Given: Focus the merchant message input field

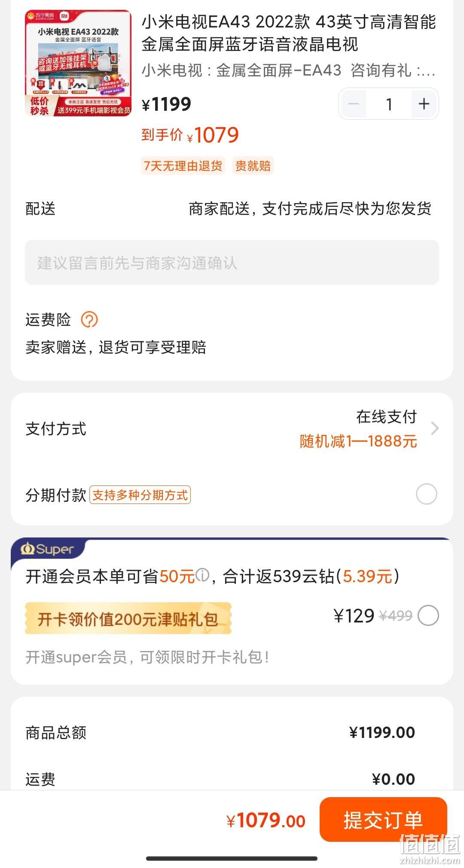Looking at the screenshot, I should [x=232, y=262].
